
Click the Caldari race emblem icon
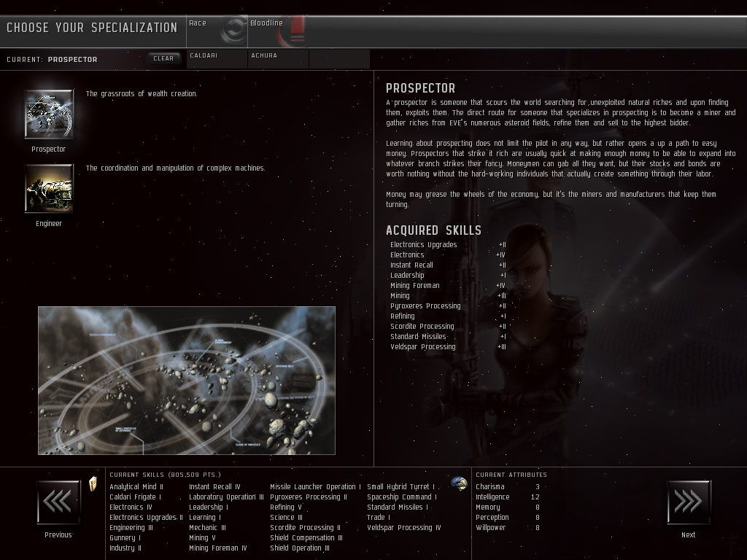tap(234, 29)
